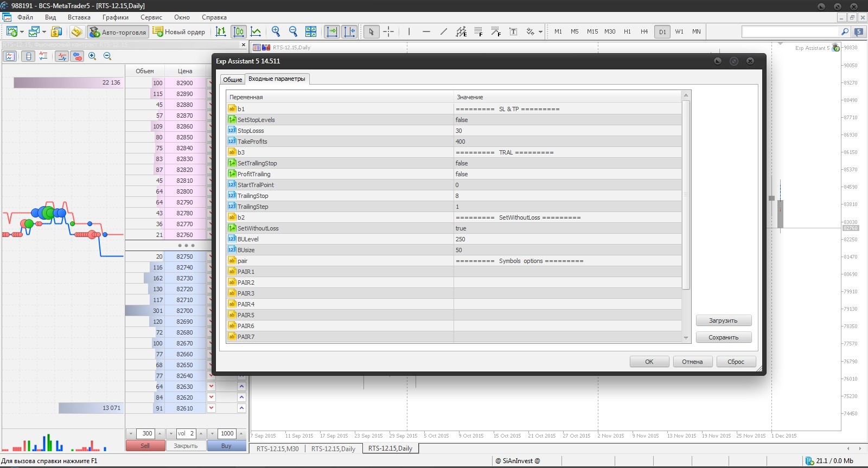
Task: Open the chat notifications icon showing 5
Action: point(859,31)
